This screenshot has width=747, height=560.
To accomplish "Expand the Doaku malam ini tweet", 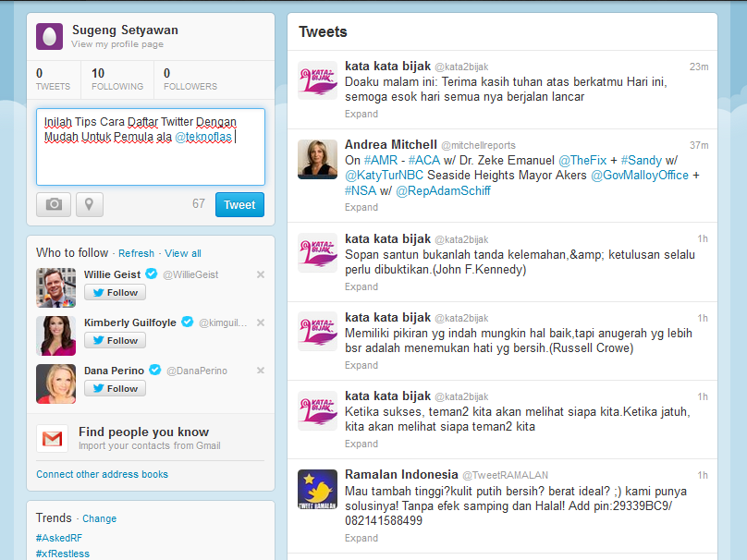I will [361, 114].
